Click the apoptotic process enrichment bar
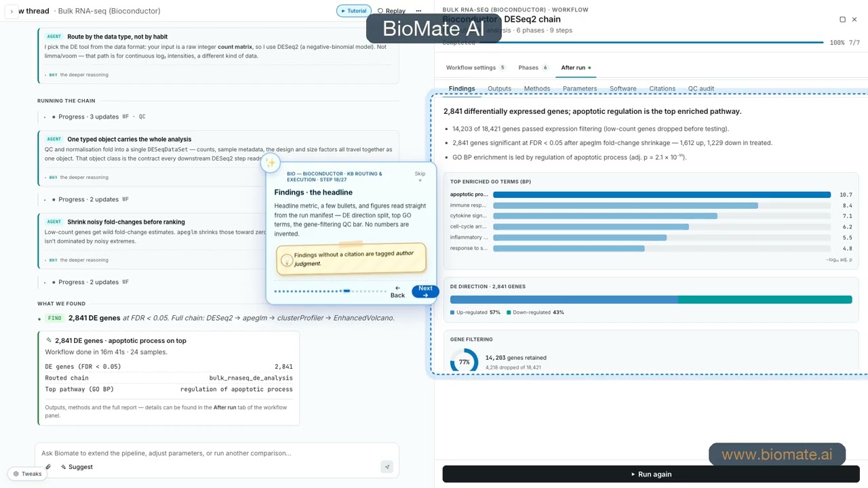Viewport: 868px width, 488px height. click(662, 195)
